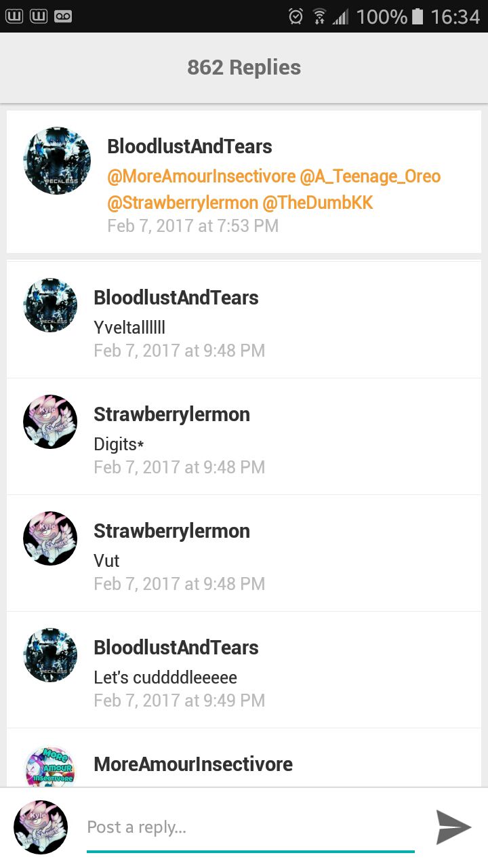Tap the 862 Replies header title
Image resolution: width=488 pixels, height=868 pixels.
244,67
